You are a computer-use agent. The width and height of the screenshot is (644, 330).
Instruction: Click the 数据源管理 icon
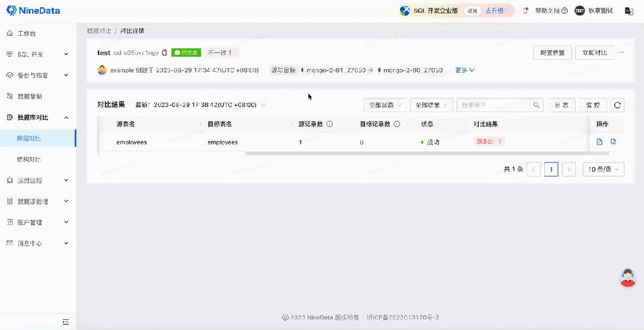(x=10, y=201)
